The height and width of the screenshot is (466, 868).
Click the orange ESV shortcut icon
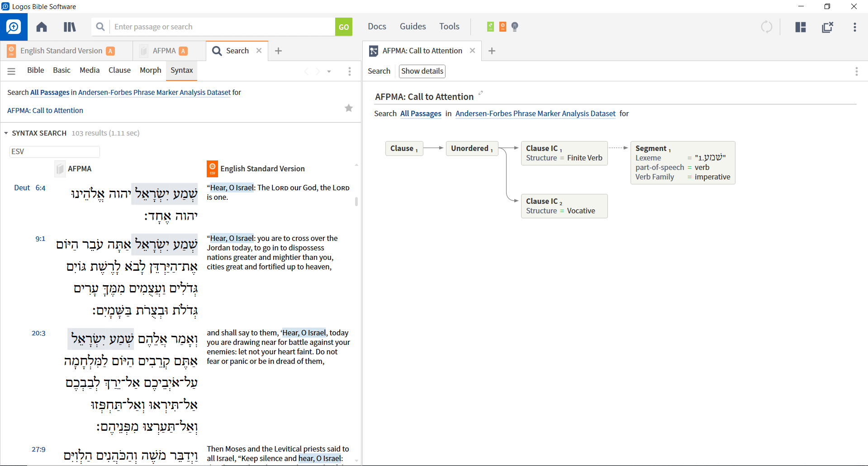pyautogui.click(x=503, y=27)
